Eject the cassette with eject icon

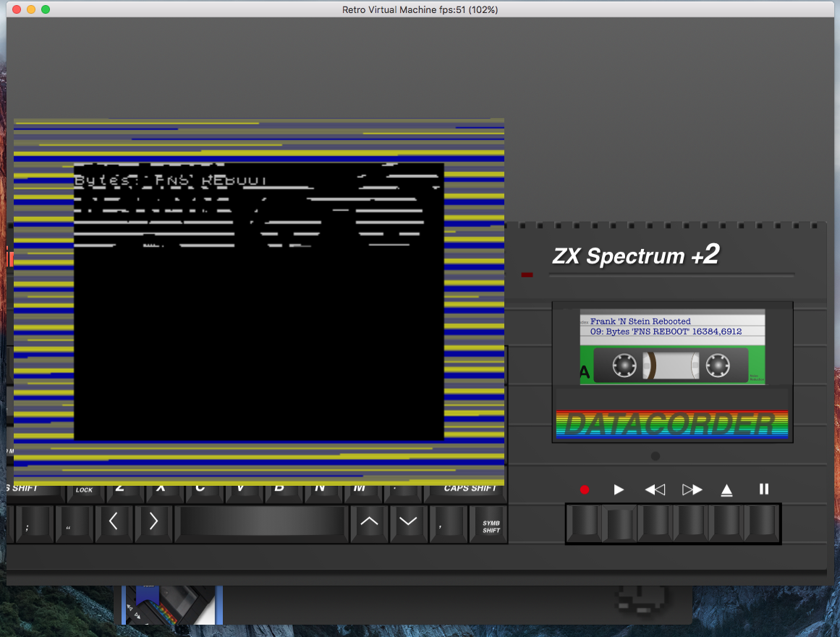click(726, 490)
